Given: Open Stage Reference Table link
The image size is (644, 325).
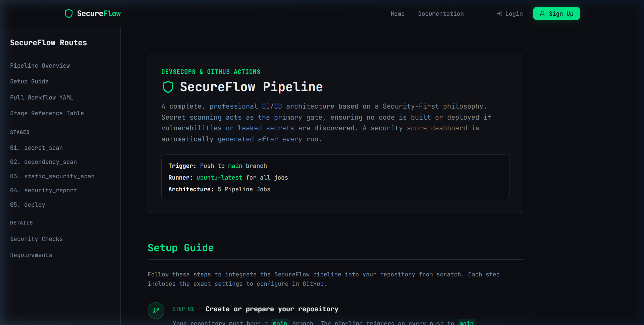Looking at the screenshot, I should (x=47, y=113).
